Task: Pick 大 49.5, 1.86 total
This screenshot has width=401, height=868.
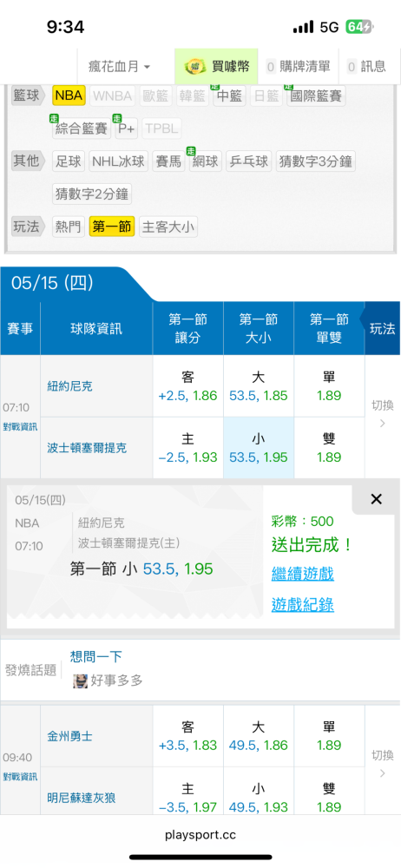Action: click(259, 736)
